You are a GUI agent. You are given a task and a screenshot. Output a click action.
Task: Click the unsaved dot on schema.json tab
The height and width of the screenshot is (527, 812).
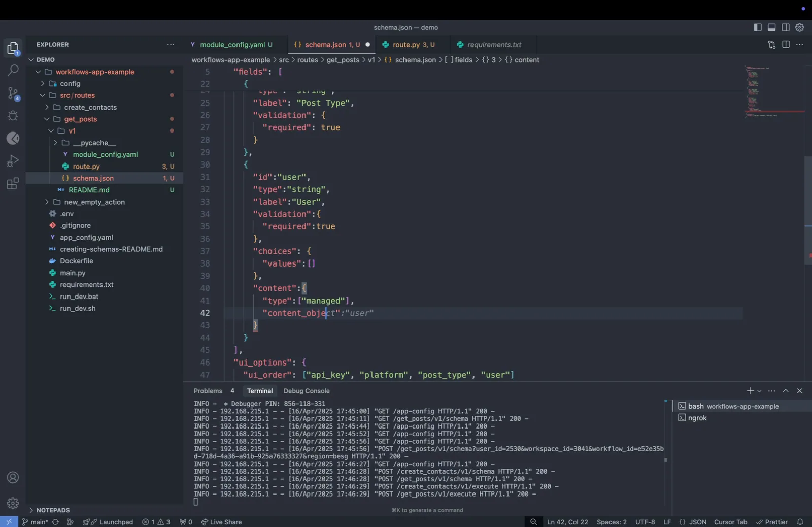[x=368, y=45]
